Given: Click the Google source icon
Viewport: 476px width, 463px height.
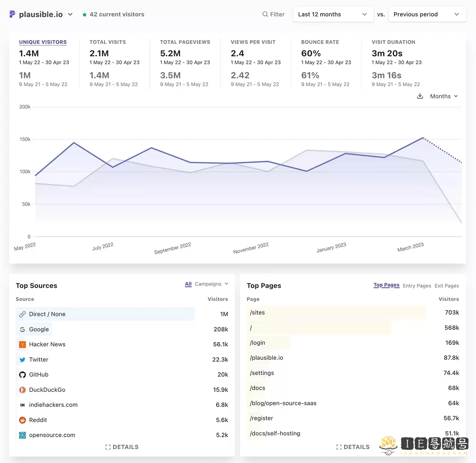Looking at the screenshot, I should click(x=22, y=329).
